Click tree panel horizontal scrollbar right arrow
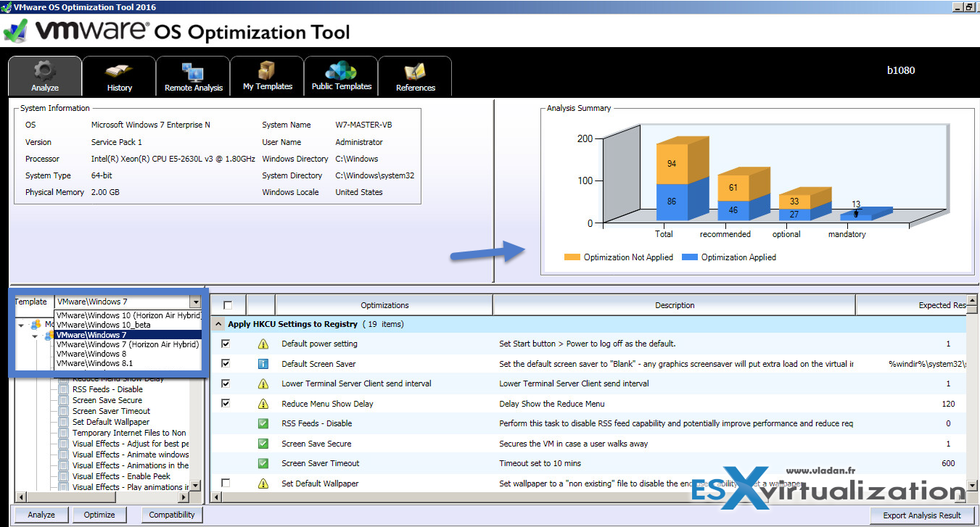The height and width of the screenshot is (527, 980). click(184, 497)
